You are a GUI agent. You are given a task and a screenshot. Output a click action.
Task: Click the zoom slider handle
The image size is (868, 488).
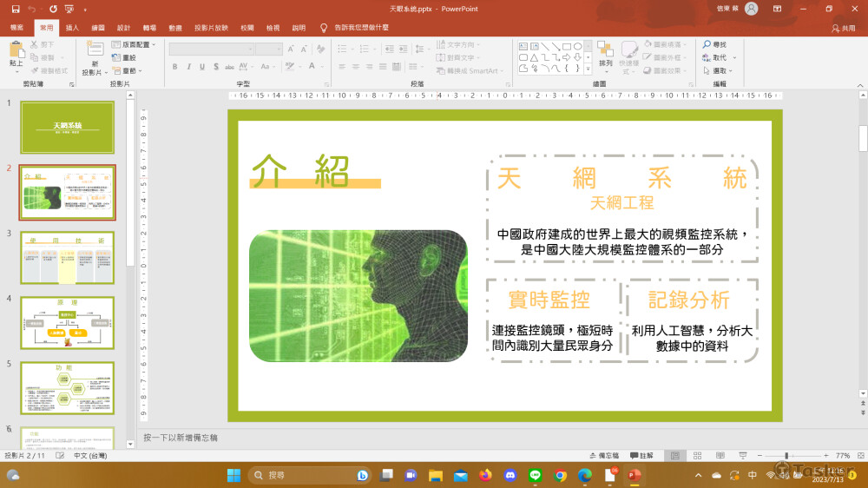(786, 455)
